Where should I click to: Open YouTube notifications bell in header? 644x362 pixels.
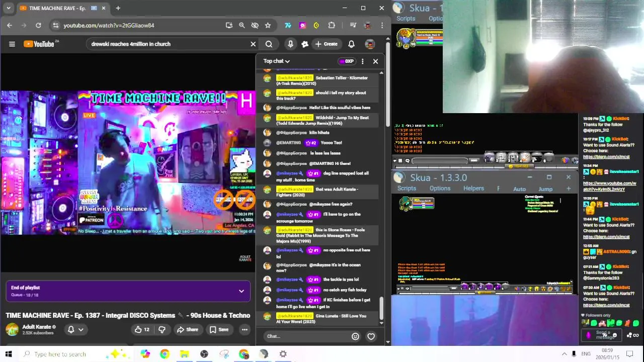pos(351,44)
